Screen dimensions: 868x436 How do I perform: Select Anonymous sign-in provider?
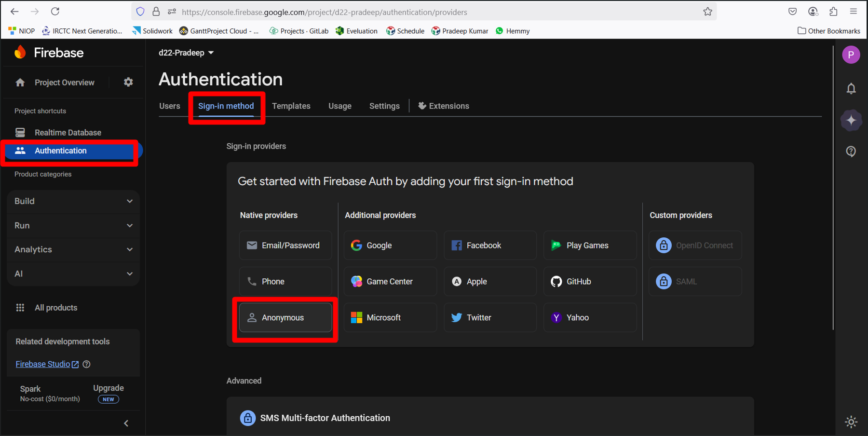point(285,317)
